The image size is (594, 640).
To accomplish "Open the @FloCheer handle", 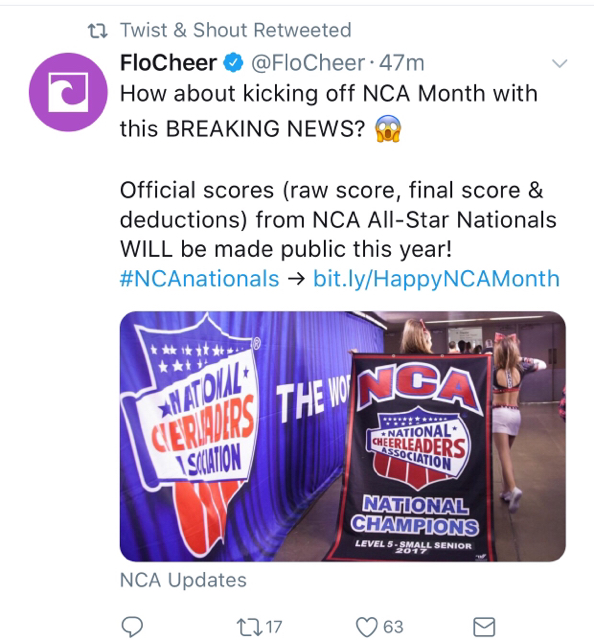I will [308, 63].
